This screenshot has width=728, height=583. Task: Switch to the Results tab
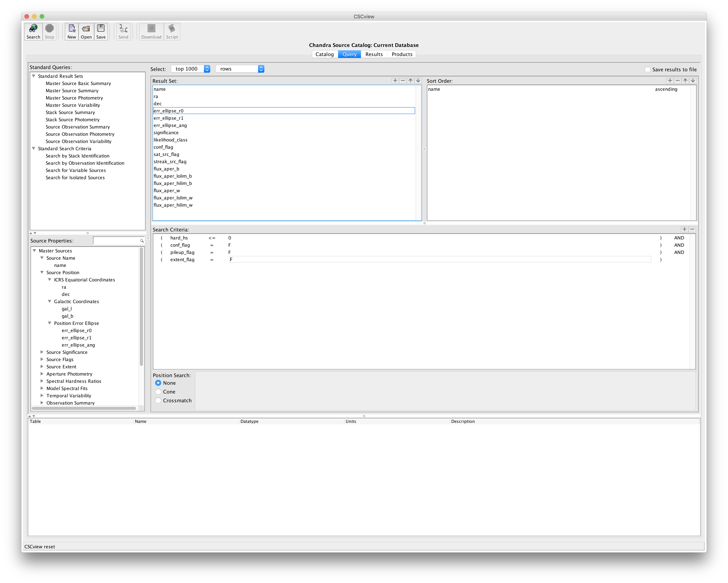pos(374,54)
